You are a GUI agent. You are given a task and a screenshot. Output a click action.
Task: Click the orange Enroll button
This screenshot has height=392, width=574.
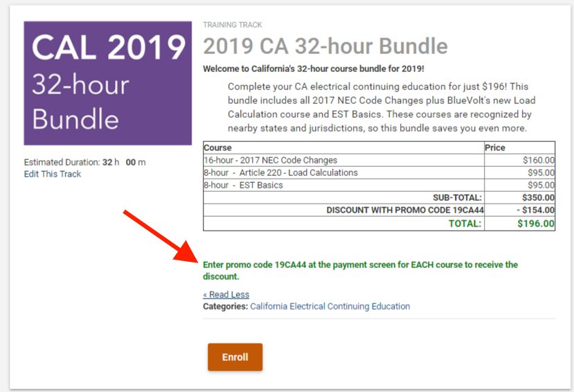(235, 357)
